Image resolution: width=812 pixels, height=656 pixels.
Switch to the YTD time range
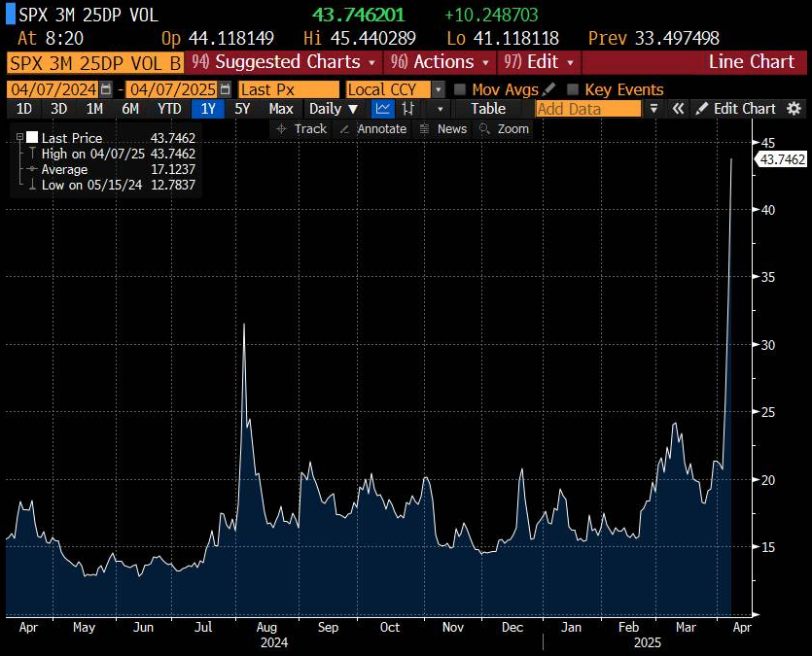(169, 109)
